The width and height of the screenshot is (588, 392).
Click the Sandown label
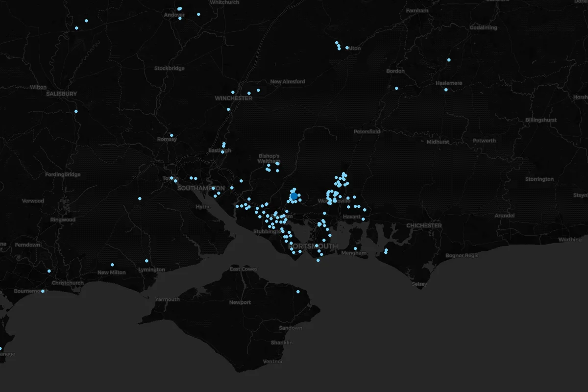pos(290,328)
